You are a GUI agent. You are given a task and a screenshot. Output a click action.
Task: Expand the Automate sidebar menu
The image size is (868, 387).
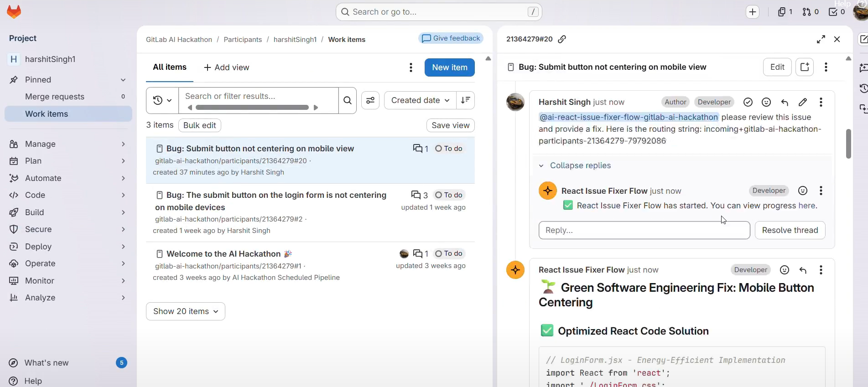point(68,178)
